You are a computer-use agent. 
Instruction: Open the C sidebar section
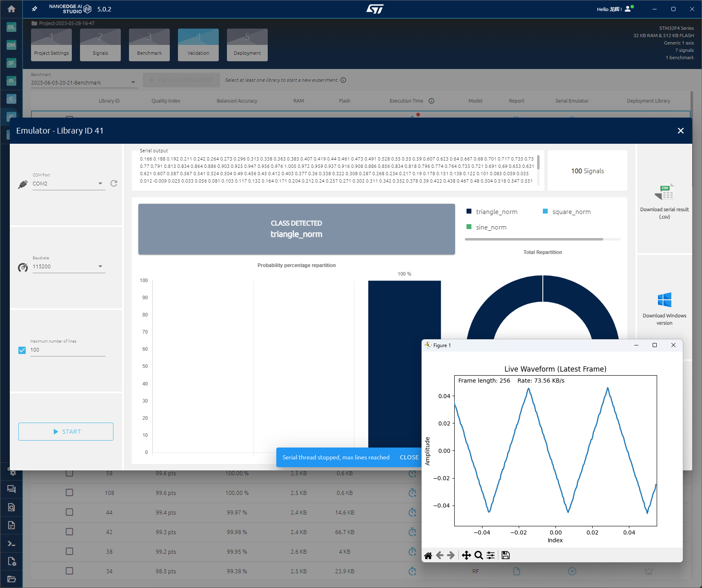11,99
